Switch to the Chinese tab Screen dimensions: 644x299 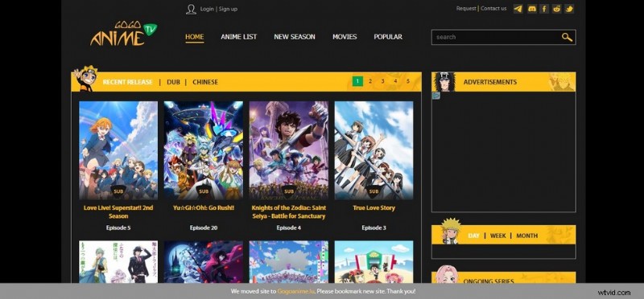click(205, 82)
